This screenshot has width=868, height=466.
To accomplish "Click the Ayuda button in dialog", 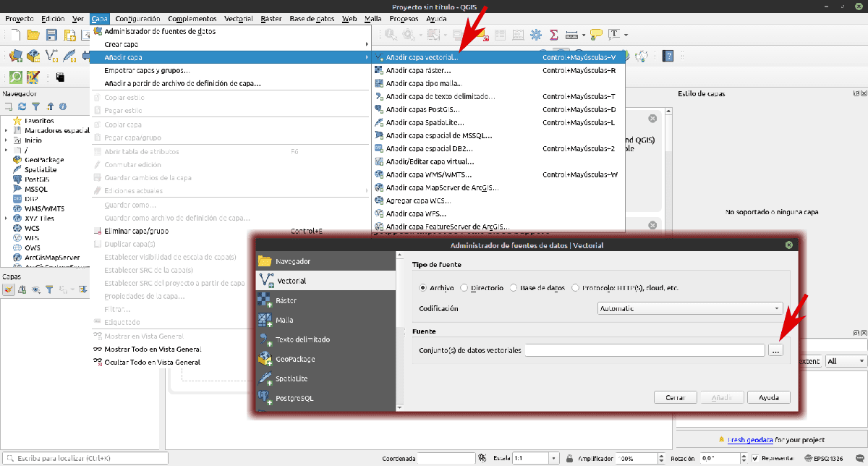I will coord(769,397).
